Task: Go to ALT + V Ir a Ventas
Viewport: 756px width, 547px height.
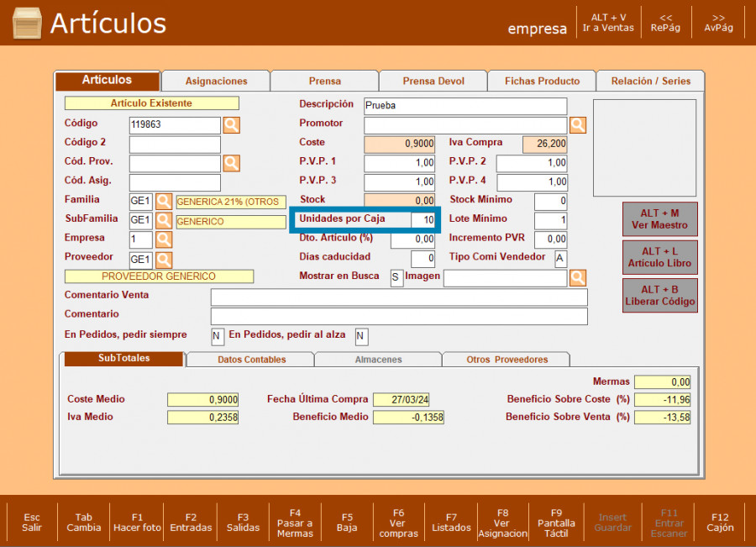Action: 608,22
